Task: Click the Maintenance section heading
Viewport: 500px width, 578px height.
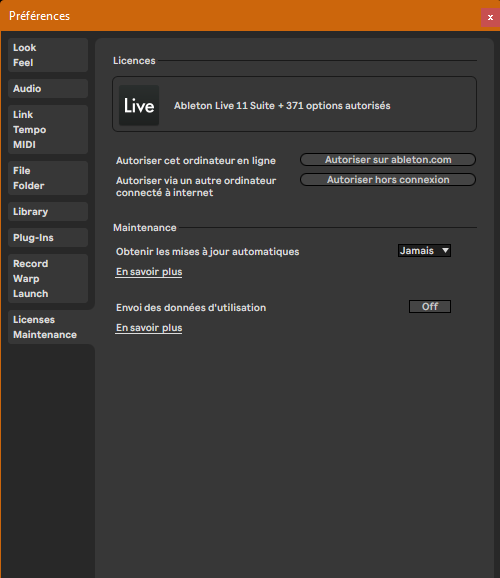Action: point(145,227)
